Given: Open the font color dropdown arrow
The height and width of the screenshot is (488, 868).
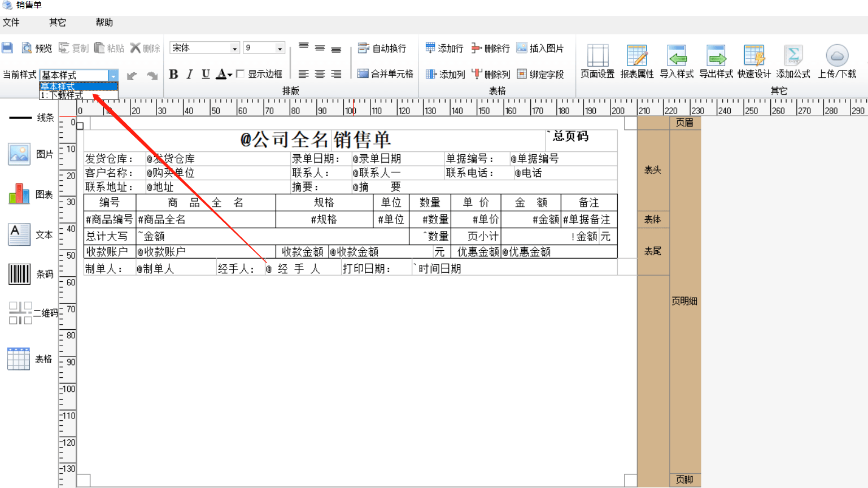Looking at the screenshot, I should 230,75.
